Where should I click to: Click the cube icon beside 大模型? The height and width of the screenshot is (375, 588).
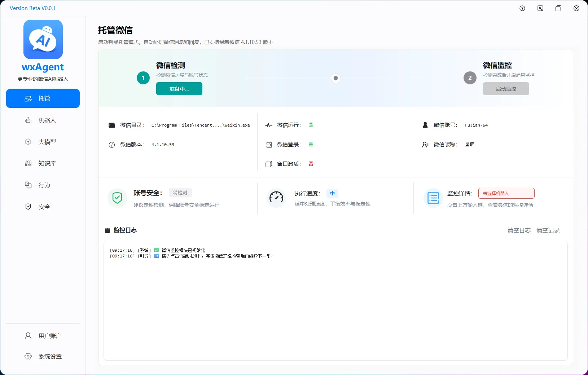pyautogui.click(x=28, y=142)
